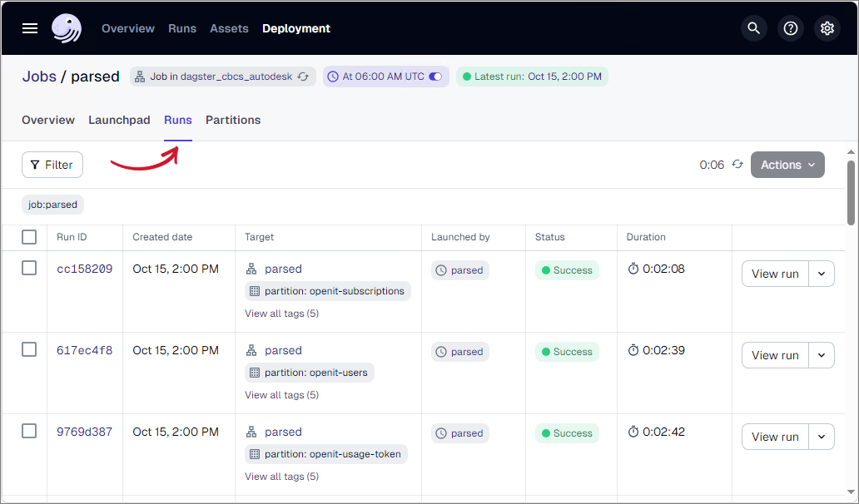Image resolution: width=859 pixels, height=504 pixels.
Task: Expand the run options arrow for 617ec4f8
Action: [x=822, y=355]
